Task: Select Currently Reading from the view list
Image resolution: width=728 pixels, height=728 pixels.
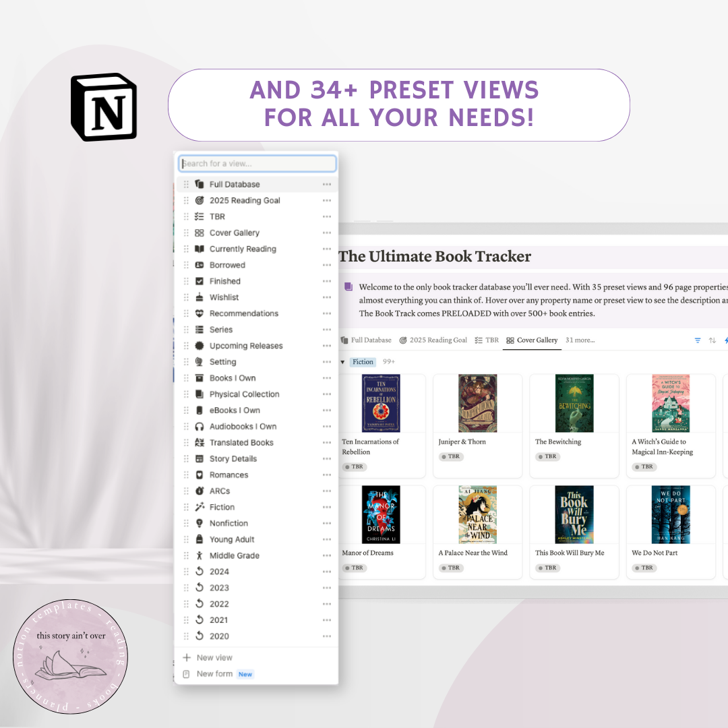Action: tap(243, 249)
